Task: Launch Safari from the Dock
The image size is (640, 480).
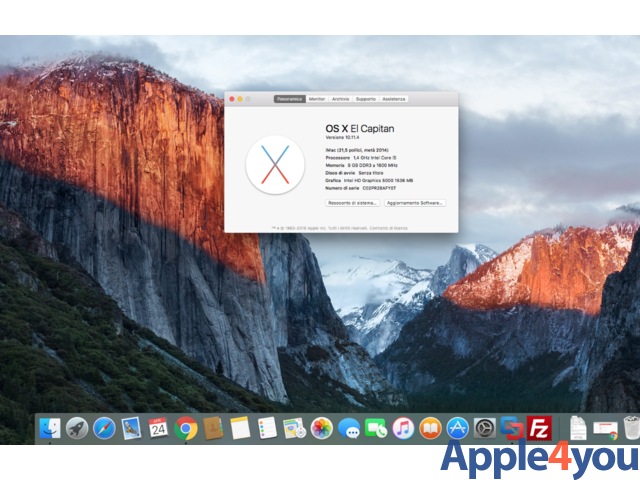Action: tap(104, 428)
